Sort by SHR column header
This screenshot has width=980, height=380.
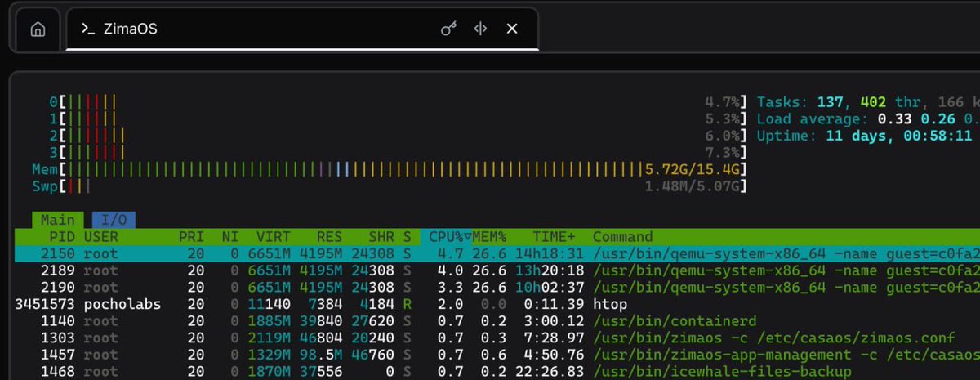(x=380, y=236)
